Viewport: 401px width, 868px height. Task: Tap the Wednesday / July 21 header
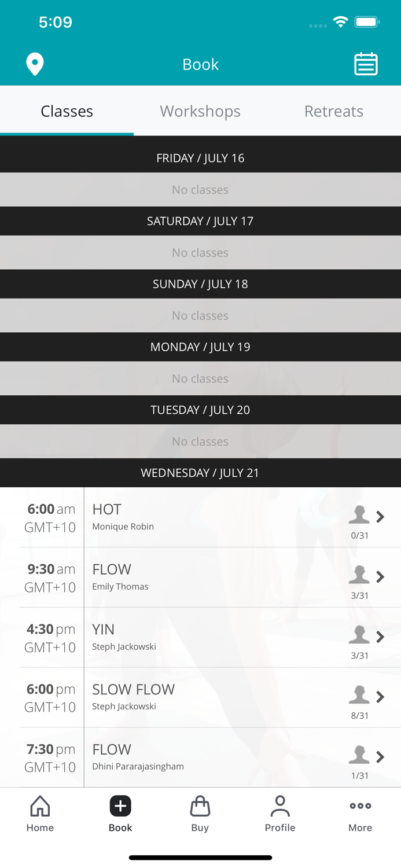click(200, 473)
